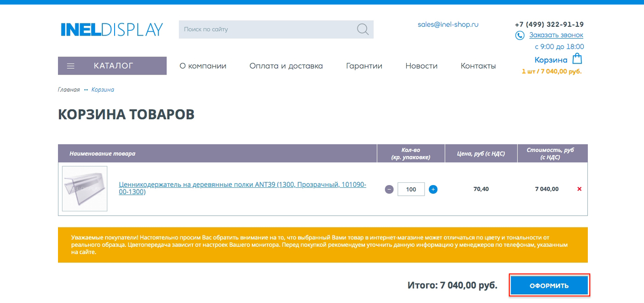Click the hamburger icon in Каталог

71,66
